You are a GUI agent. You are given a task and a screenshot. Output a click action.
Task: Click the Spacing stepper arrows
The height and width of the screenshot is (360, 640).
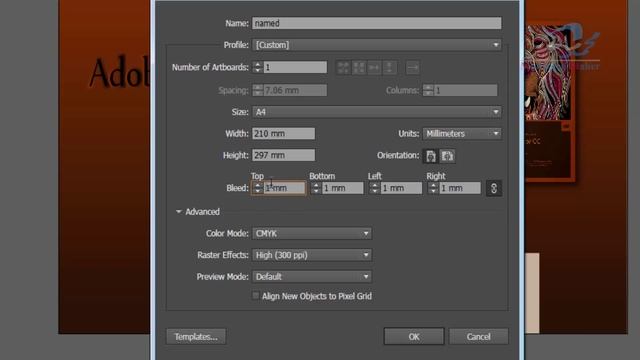(258, 90)
